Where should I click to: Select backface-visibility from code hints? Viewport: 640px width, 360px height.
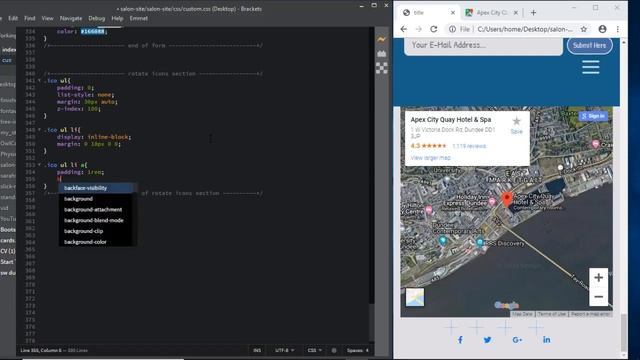(x=96, y=188)
